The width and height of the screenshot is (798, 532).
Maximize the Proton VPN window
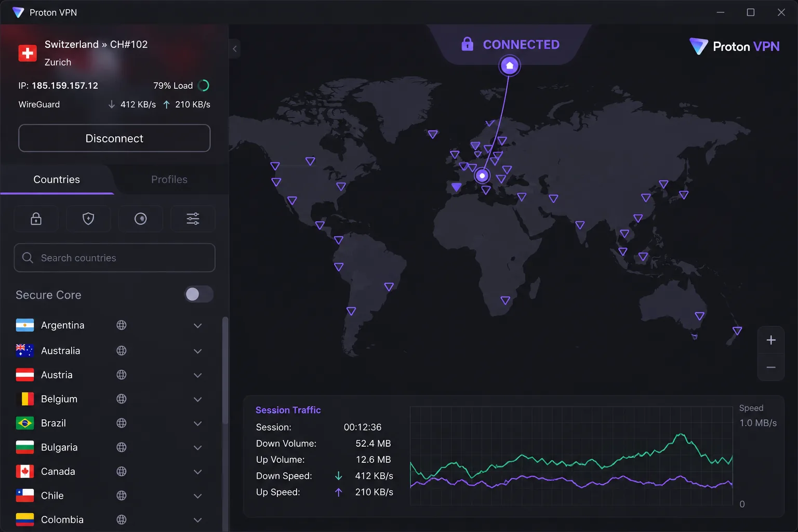pos(751,12)
